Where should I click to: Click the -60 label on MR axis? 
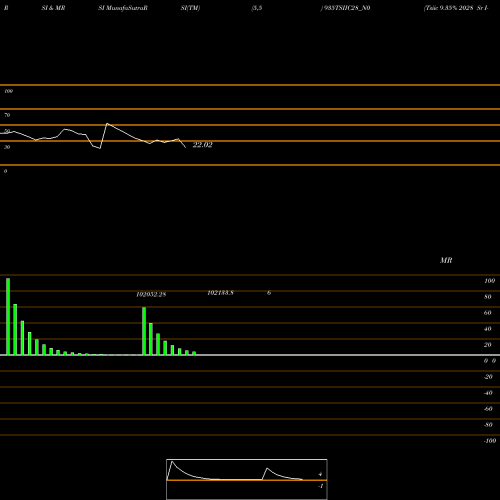pos(488,409)
